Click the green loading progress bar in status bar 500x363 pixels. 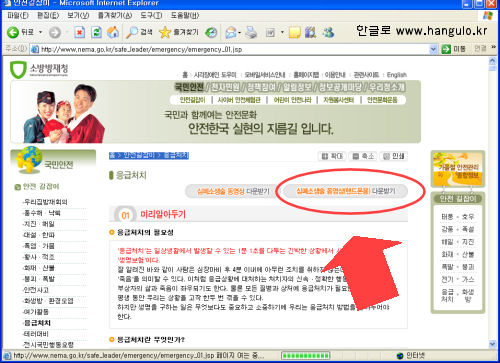(305, 356)
